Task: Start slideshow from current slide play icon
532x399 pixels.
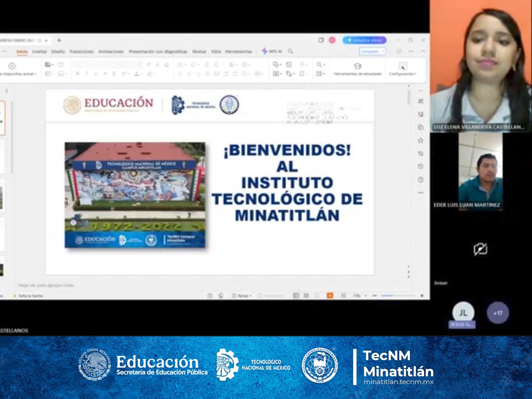Action: pyautogui.click(x=12, y=66)
